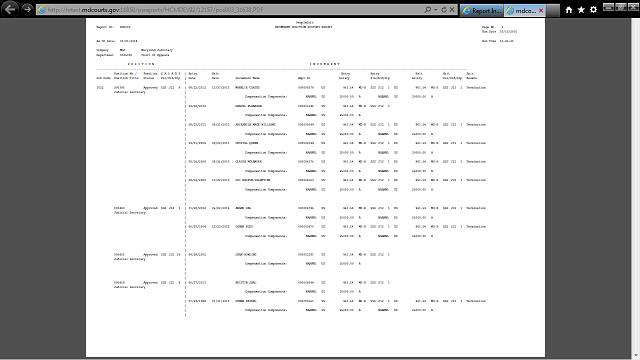Open a new blank tab
The image size is (640, 360).
point(553,11)
